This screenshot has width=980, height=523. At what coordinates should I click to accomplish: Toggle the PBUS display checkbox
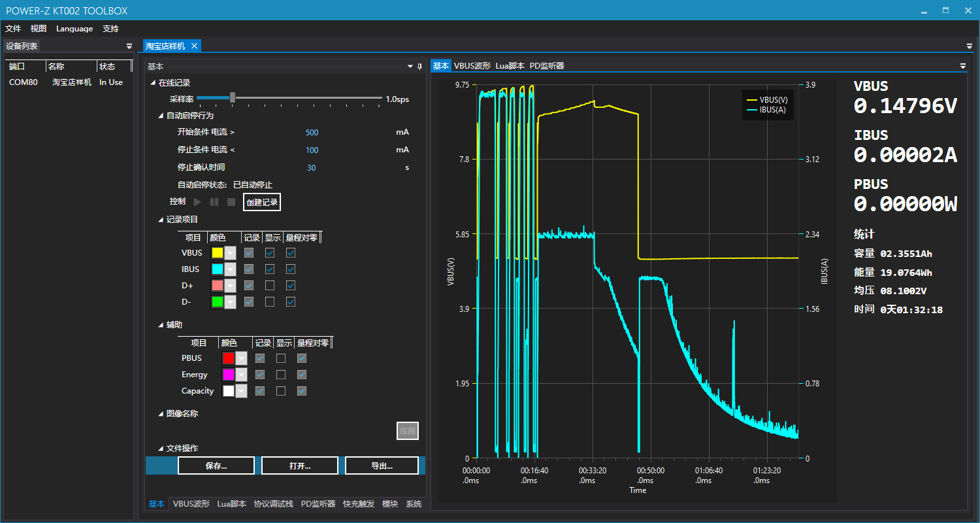[281, 358]
